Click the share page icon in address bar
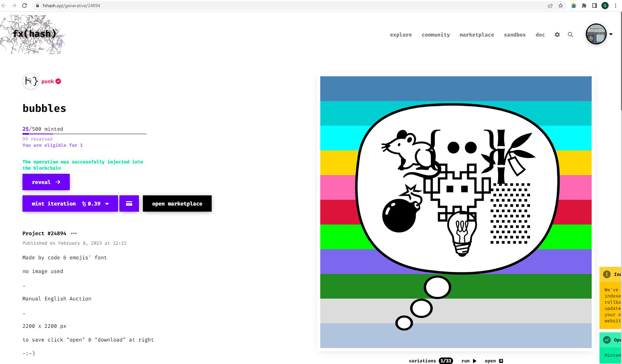622x364 pixels. tap(550, 5)
